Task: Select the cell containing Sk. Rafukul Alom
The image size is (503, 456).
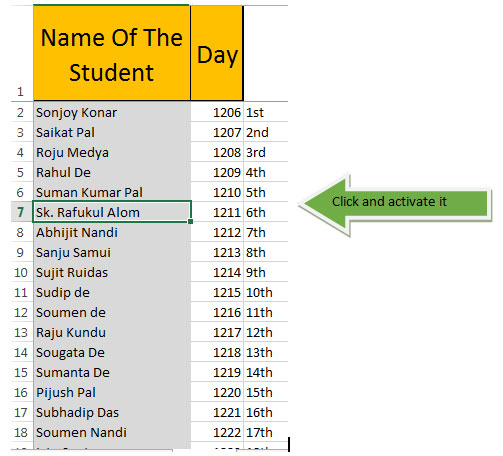Action: click(112, 212)
